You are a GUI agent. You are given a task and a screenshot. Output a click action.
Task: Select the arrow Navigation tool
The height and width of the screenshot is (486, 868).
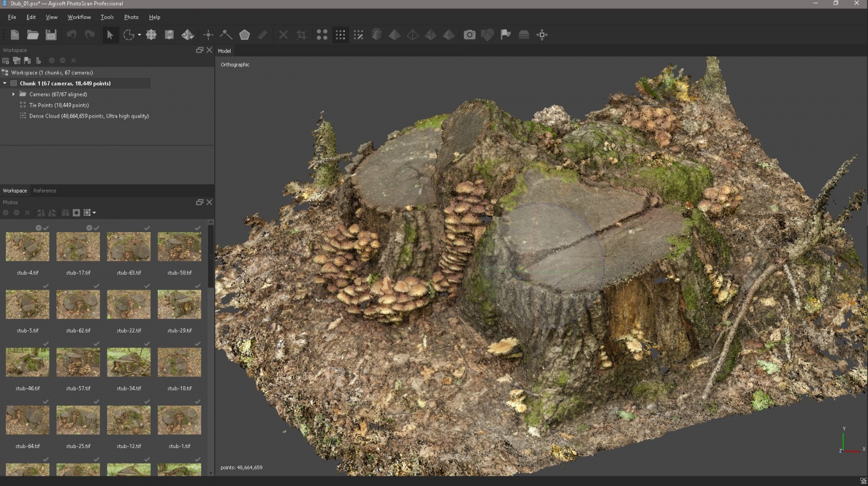pos(110,35)
